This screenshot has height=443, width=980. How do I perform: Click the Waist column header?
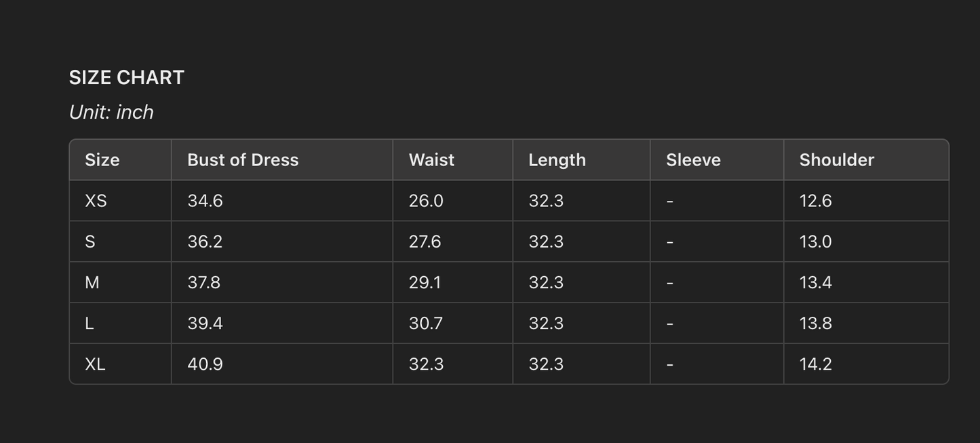431,160
